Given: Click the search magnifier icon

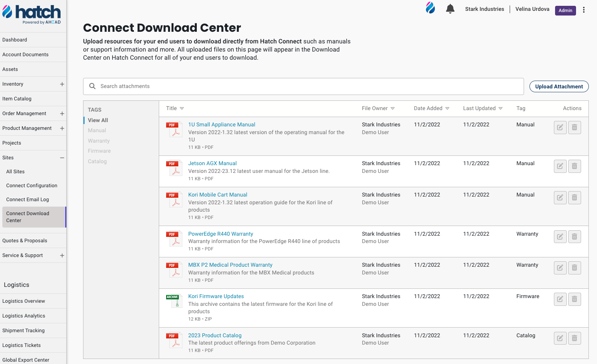Looking at the screenshot, I should click(x=92, y=86).
